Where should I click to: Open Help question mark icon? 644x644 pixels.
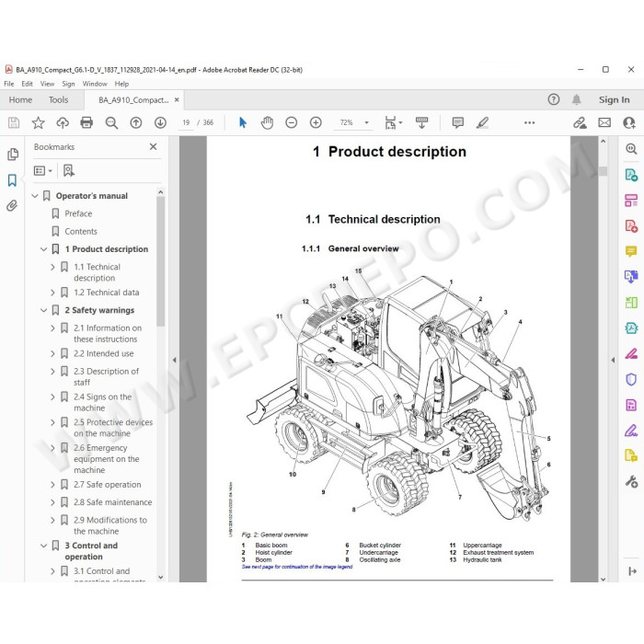[x=554, y=99]
